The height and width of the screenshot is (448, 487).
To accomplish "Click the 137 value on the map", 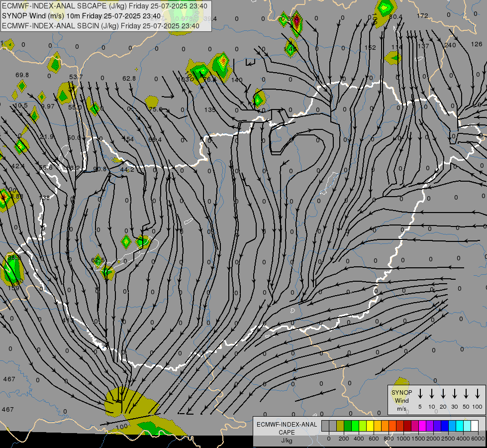I will point(423,46).
